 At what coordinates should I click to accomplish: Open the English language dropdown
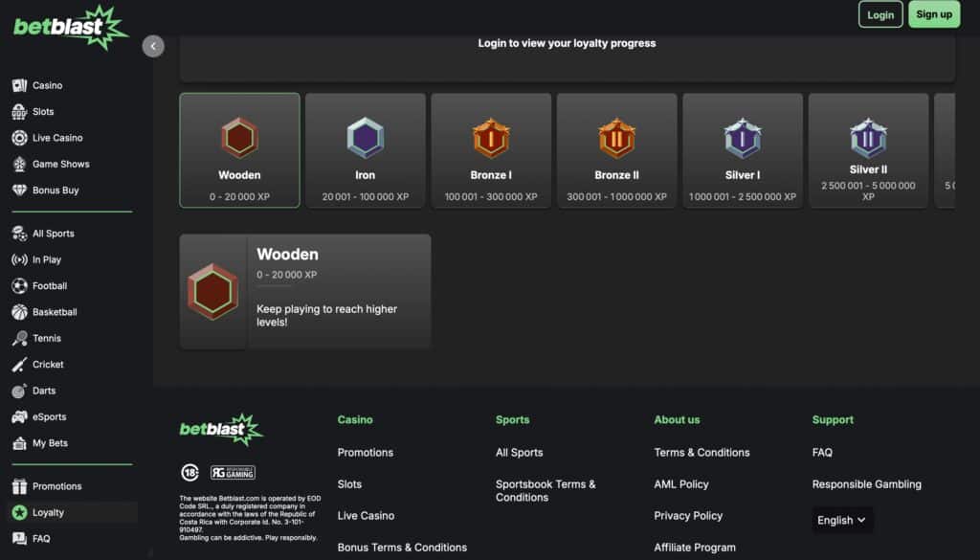[x=841, y=520]
